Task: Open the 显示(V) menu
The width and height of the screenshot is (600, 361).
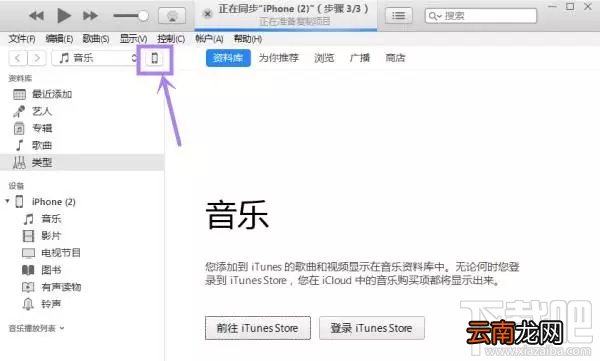Action: [134, 39]
